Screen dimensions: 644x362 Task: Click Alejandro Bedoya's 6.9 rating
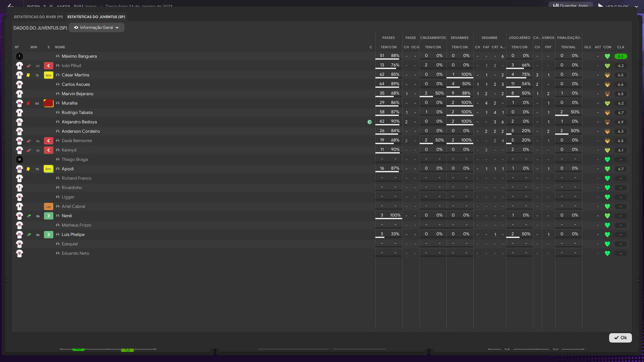[x=621, y=122]
